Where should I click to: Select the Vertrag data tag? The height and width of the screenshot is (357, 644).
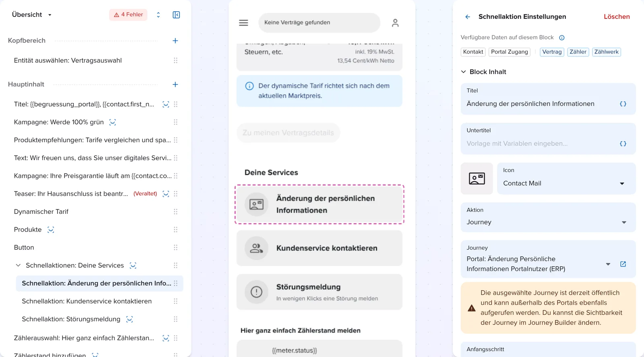tap(552, 52)
